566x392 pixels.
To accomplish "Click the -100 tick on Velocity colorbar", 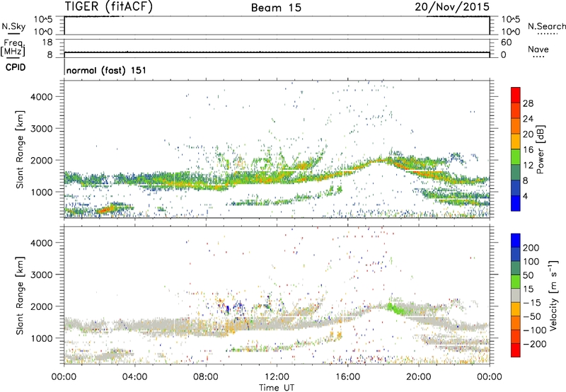I will 535,330.
